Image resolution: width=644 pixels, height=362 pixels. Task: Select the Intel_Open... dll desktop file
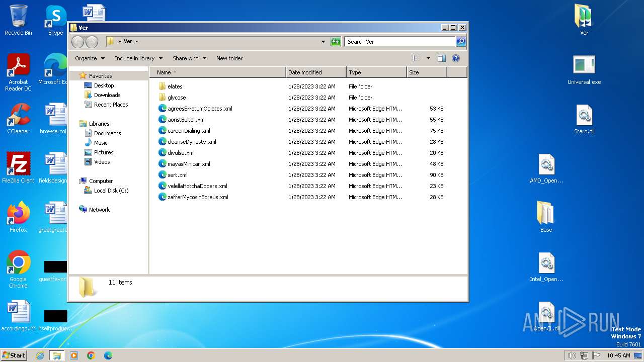click(x=546, y=266)
